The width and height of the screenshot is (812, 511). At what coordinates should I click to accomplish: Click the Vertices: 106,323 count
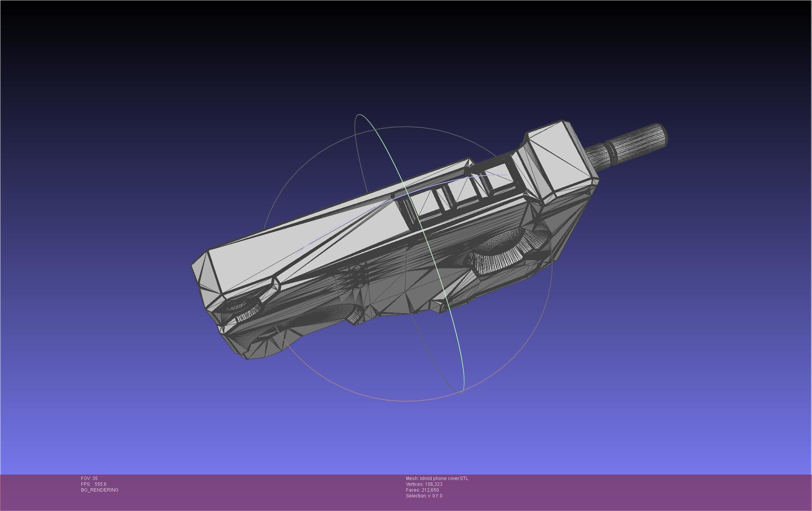pos(424,484)
